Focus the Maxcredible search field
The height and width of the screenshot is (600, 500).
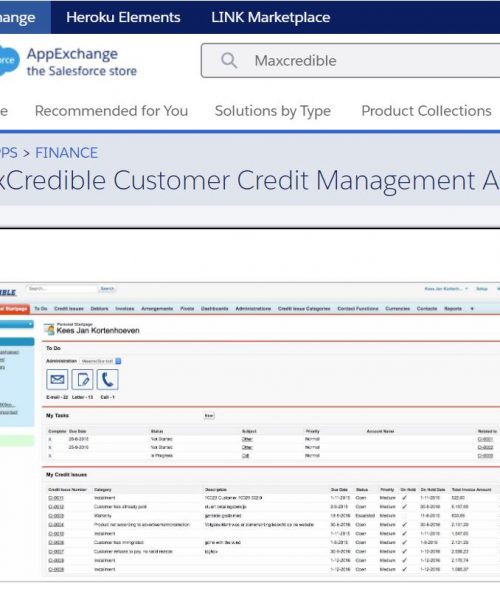350,60
